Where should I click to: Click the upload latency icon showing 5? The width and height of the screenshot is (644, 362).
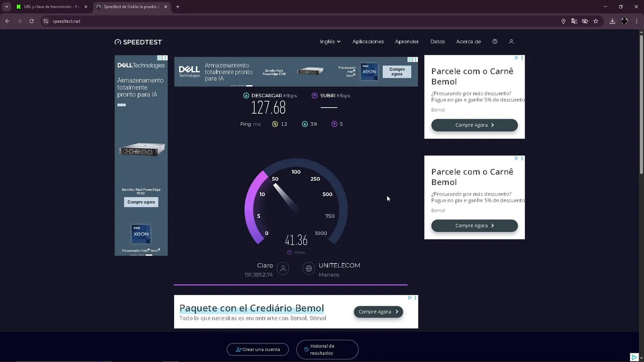334,124
